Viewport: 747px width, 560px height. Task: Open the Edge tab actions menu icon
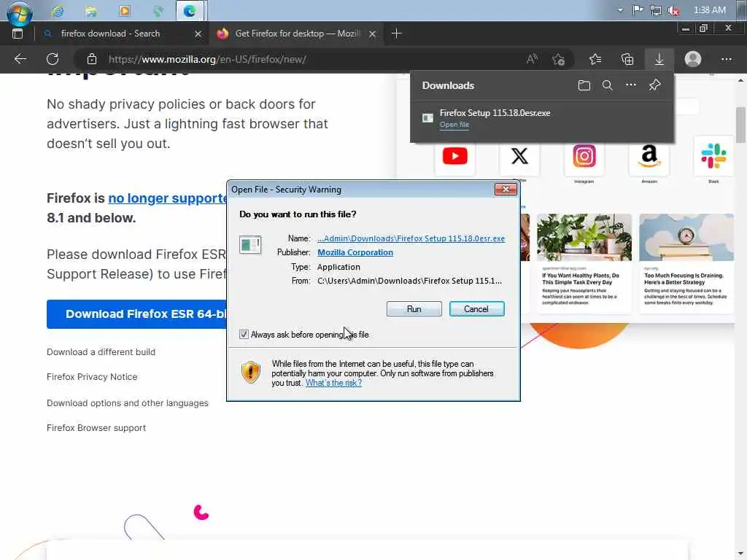(18, 34)
